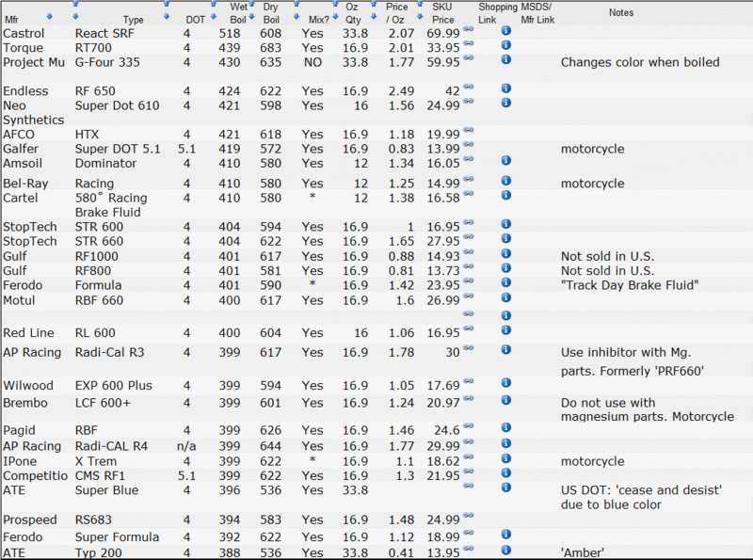753x560 pixels.
Task: Select the 'n/a' DOT value for Radi-CAL R4
Action: 186,446
